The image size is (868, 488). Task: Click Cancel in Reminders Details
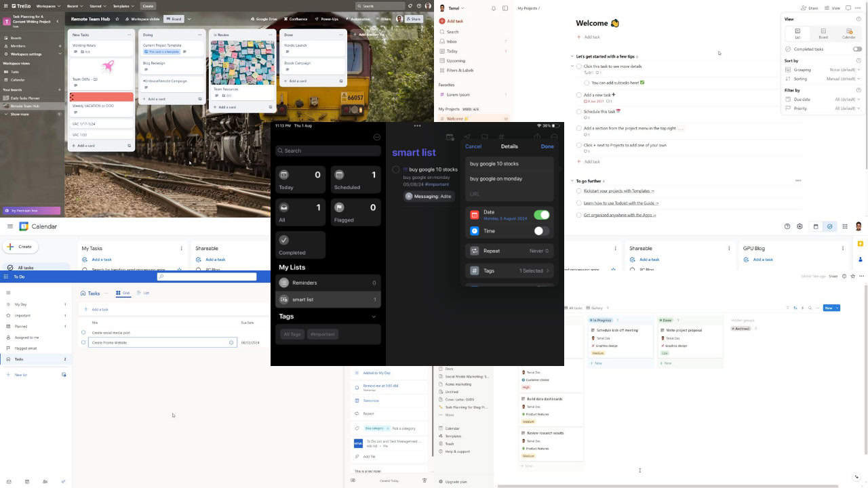473,146
